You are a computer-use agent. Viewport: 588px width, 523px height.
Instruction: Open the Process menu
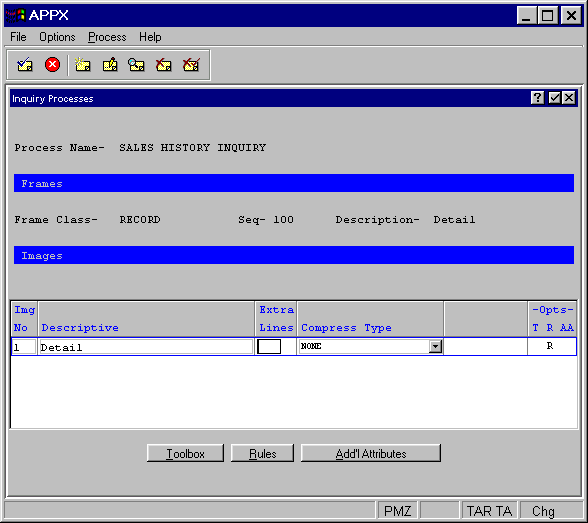coord(107,37)
